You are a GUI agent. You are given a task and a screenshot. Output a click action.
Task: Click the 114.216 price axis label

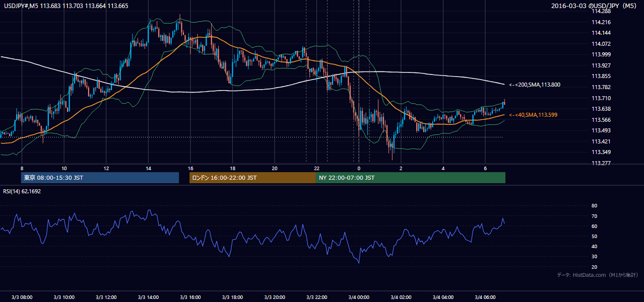[x=601, y=22]
